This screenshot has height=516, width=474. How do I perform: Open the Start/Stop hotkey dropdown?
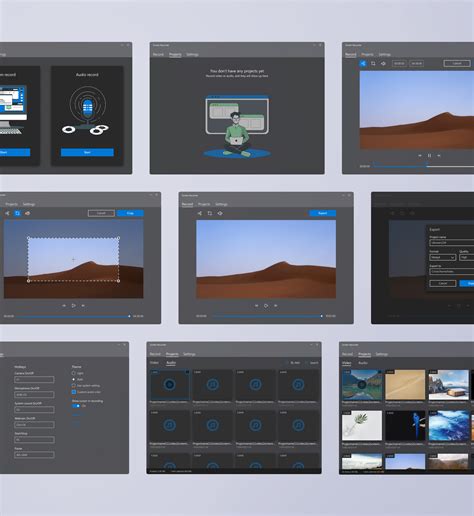pos(34,440)
